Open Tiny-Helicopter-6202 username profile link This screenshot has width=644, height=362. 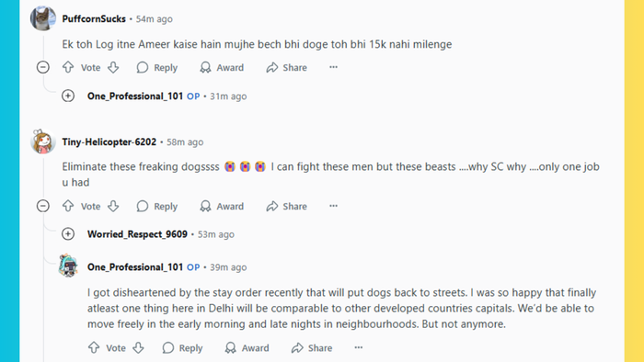pos(109,141)
